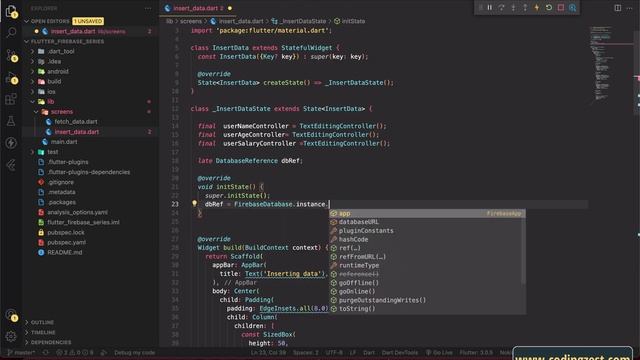640x360 pixels.
Task: Open the Search view in the activity bar
Action: [11, 33]
